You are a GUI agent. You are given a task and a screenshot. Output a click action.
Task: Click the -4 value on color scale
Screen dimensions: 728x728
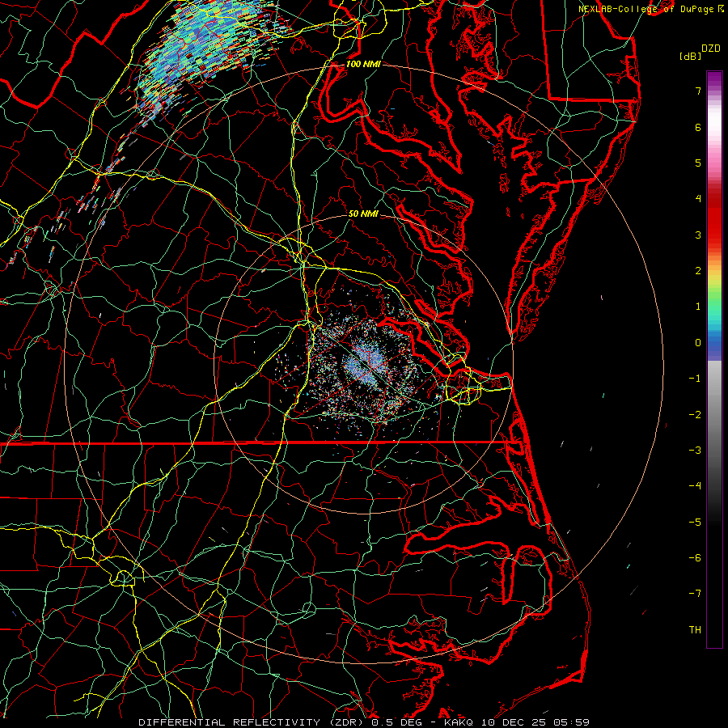695,486
